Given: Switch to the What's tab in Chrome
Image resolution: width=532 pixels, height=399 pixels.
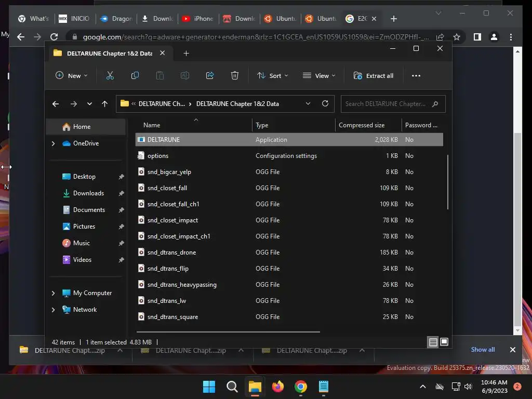Looking at the screenshot, I should [34, 19].
